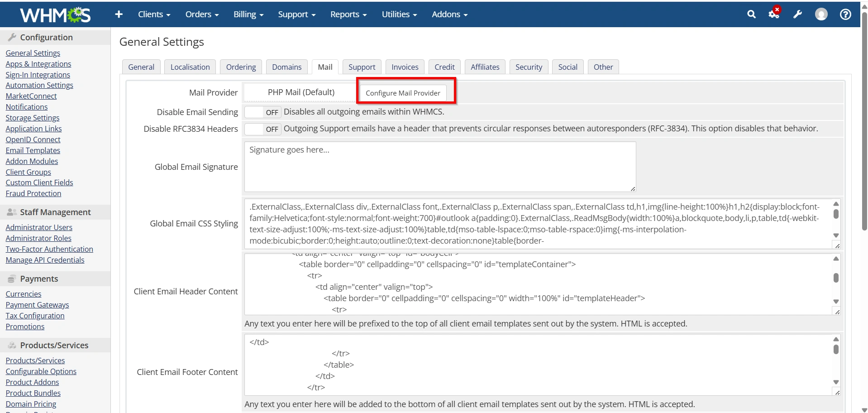The image size is (868, 413).
Task: Open Automation Settings link
Action: pos(39,85)
